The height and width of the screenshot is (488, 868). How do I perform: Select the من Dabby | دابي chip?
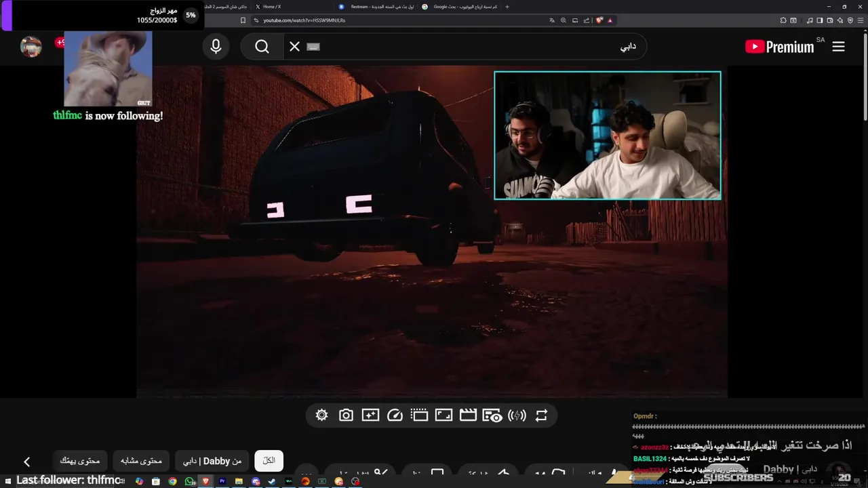coord(212,461)
